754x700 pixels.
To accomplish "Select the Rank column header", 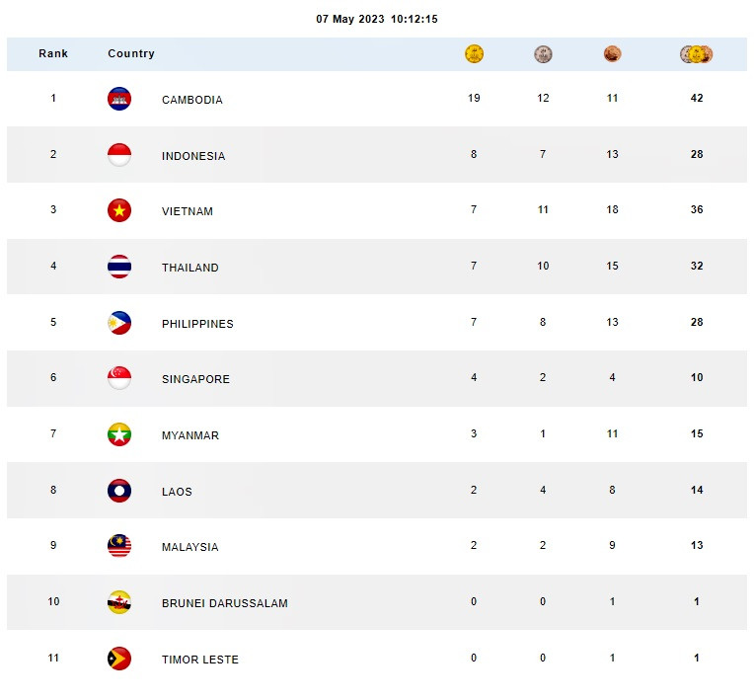I will click(53, 53).
